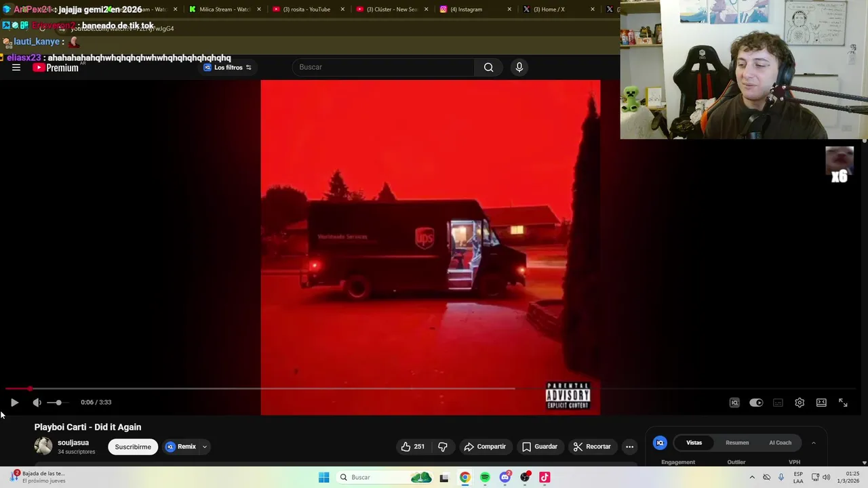Adjust the player volume slider

pos(58,403)
